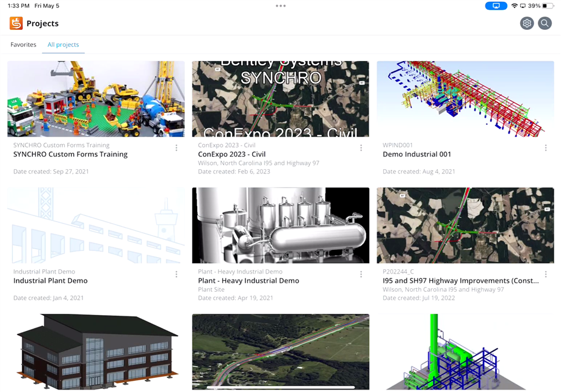
Task: Tap the Wi-Fi status icon
Action: [x=515, y=5]
